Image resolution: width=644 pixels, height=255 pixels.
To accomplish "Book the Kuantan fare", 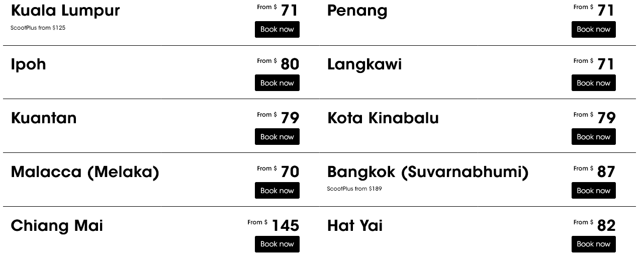I will pos(277,137).
